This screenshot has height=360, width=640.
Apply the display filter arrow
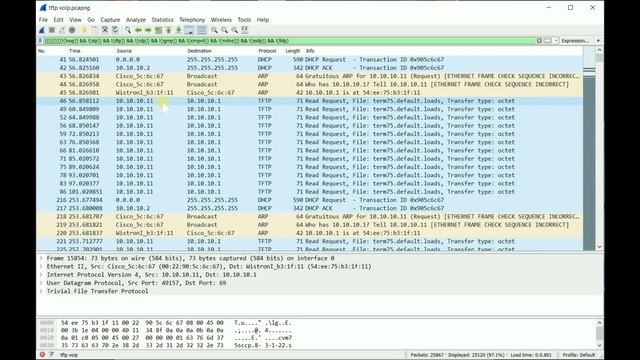pos(548,41)
